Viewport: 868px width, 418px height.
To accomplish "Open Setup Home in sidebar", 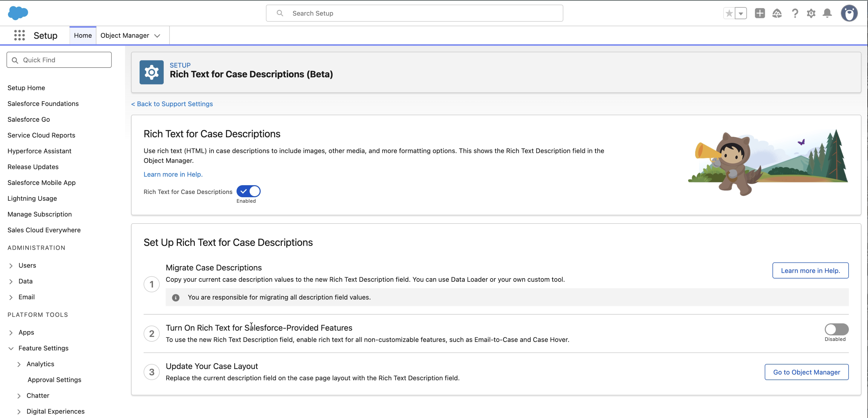I will coord(26,88).
